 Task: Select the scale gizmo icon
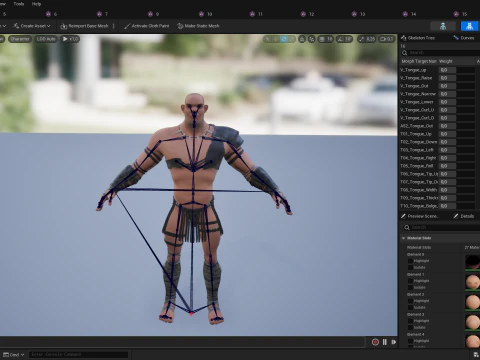[292, 39]
